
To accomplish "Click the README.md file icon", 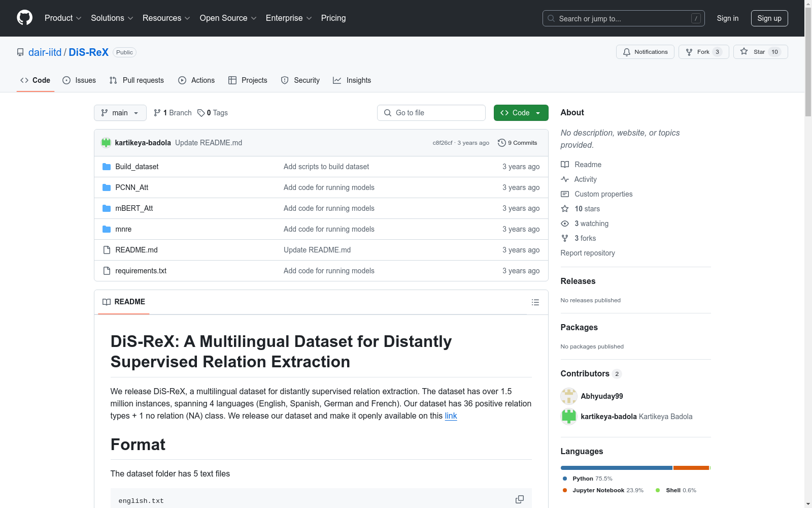I will click(107, 250).
